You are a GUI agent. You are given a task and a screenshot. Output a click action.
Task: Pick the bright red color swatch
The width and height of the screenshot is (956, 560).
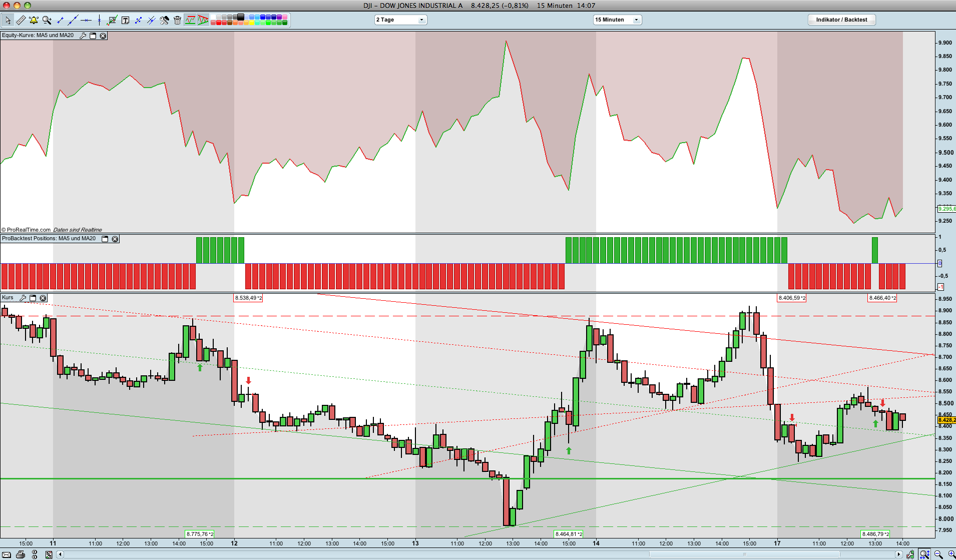pyautogui.click(x=219, y=23)
